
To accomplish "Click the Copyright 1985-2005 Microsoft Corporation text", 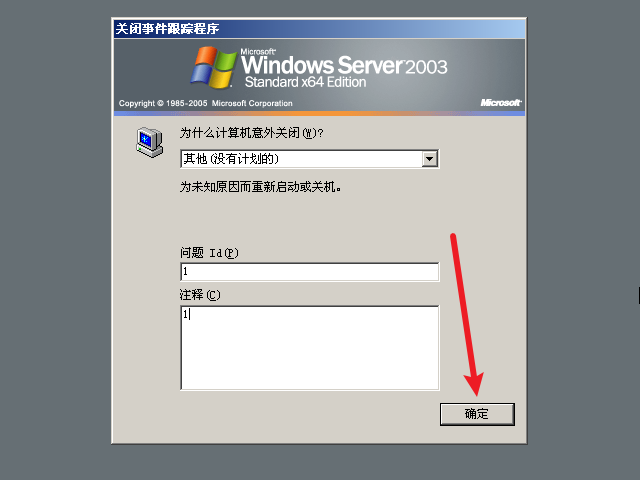I will 206,103.
